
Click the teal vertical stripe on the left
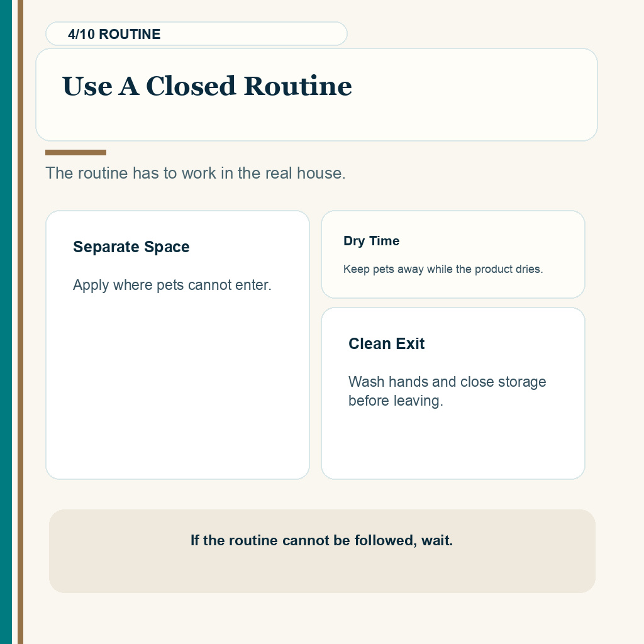coord(6,322)
